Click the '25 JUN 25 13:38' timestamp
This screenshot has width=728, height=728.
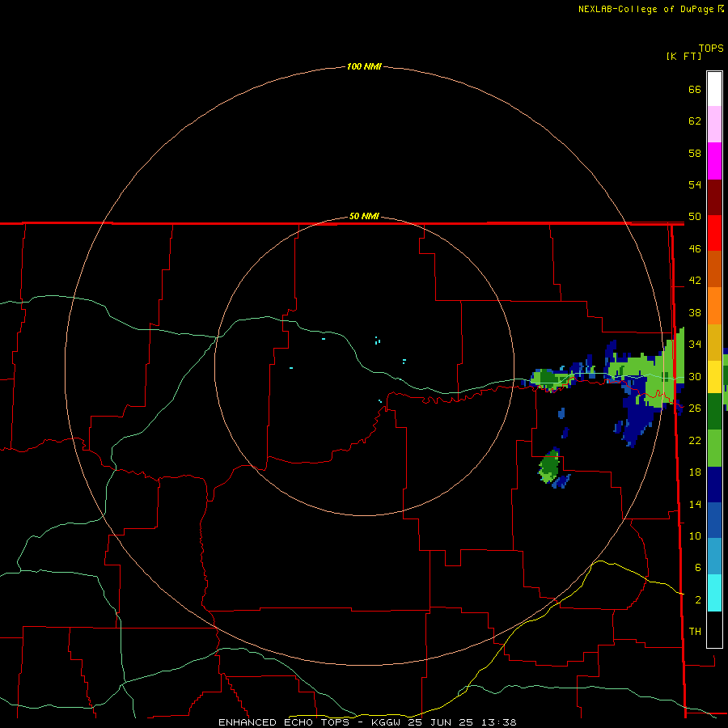click(463, 722)
